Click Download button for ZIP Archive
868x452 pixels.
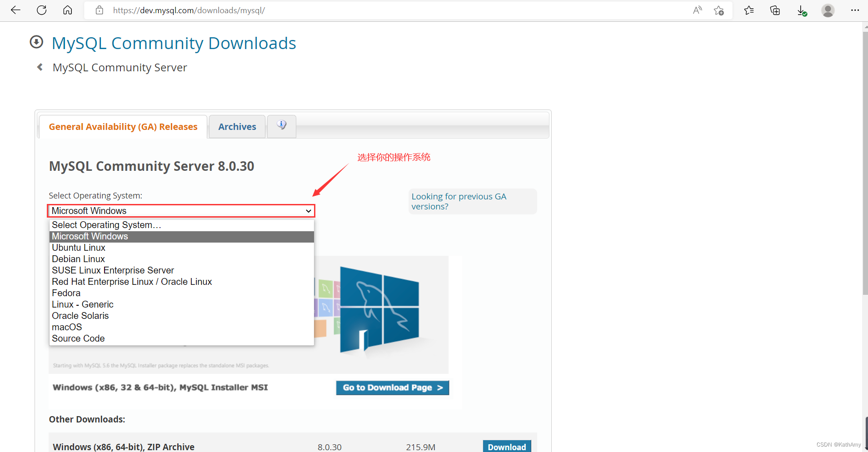(507, 447)
